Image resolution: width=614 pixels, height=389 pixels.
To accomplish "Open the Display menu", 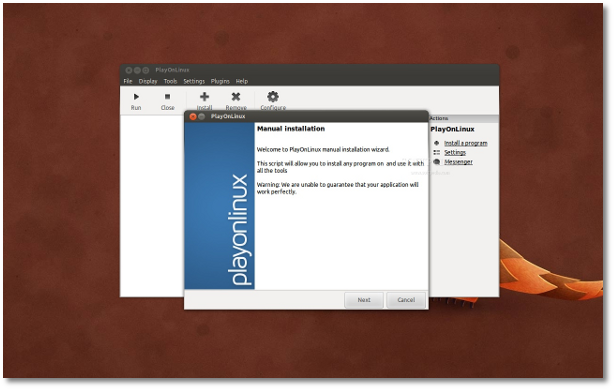I will 148,81.
